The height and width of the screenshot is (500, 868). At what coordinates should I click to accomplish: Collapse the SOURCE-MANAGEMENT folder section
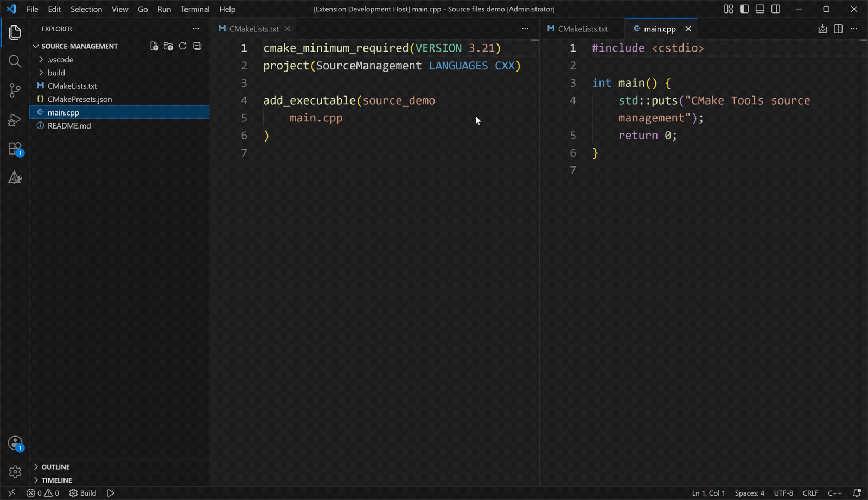pyautogui.click(x=80, y=46)
